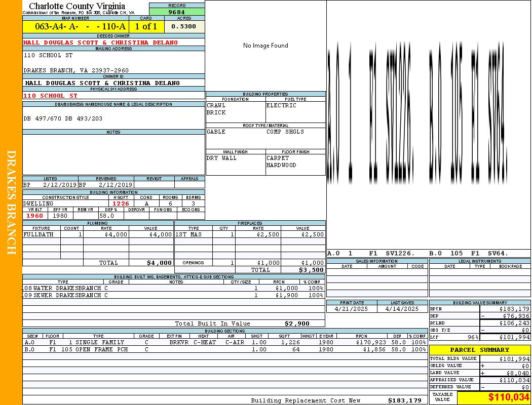Click appraised value $110,034
This screenshot has width=532, height=405.
[x=514, y=380]
